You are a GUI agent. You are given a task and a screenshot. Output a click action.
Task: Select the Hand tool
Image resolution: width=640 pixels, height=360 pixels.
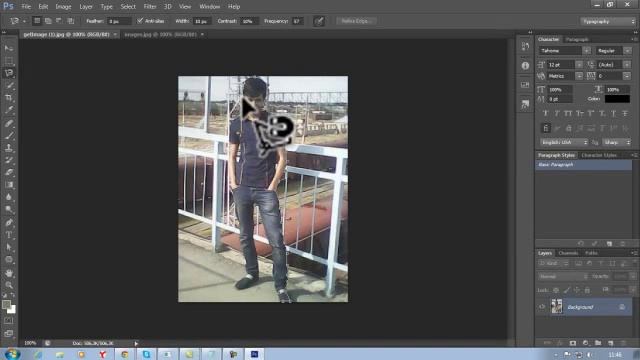pyautogui.click(x=9, y=273)
